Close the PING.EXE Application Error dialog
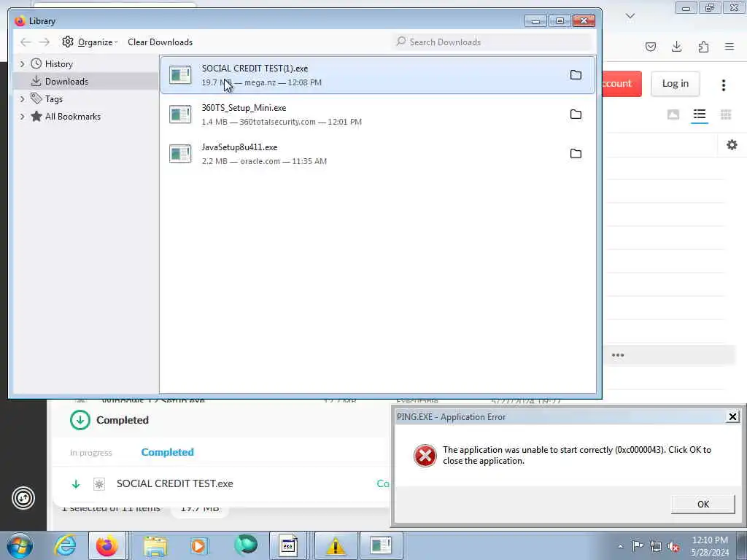Image resolution: width=747 pixels, height=560 pixels. (x=732, y=417)
